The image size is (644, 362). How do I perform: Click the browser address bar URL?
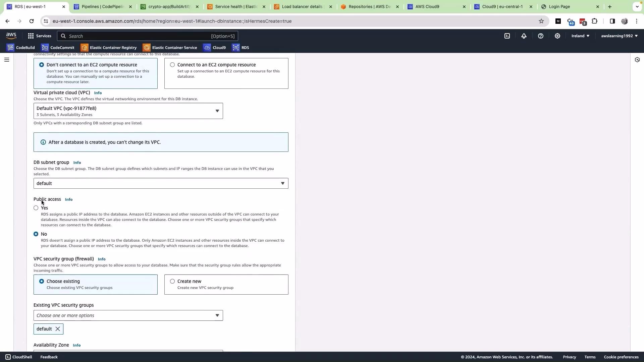(172, 21)
